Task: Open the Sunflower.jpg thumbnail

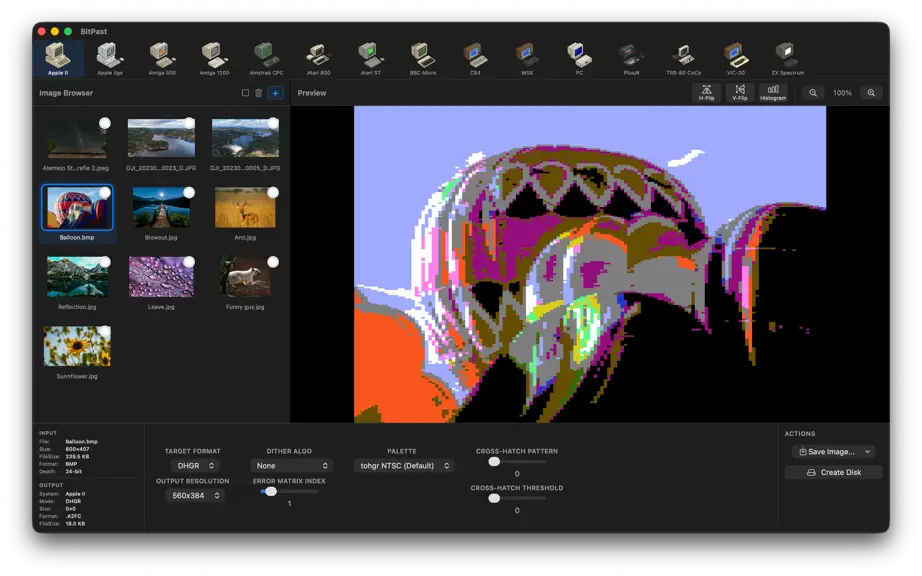Action: [77, 346]
